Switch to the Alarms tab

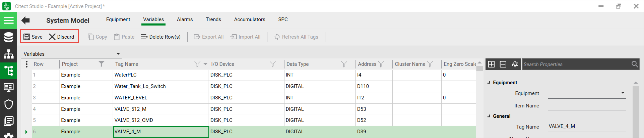click(x=185, y=19)
